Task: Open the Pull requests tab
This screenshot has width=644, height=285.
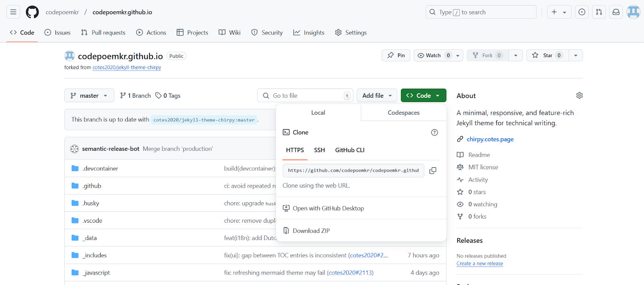Action: click(x=103, y=33)
